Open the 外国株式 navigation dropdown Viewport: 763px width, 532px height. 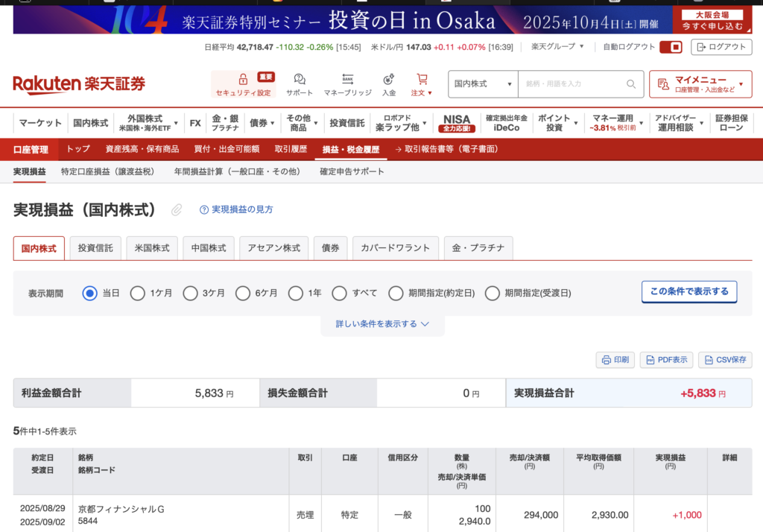[148, 123]
